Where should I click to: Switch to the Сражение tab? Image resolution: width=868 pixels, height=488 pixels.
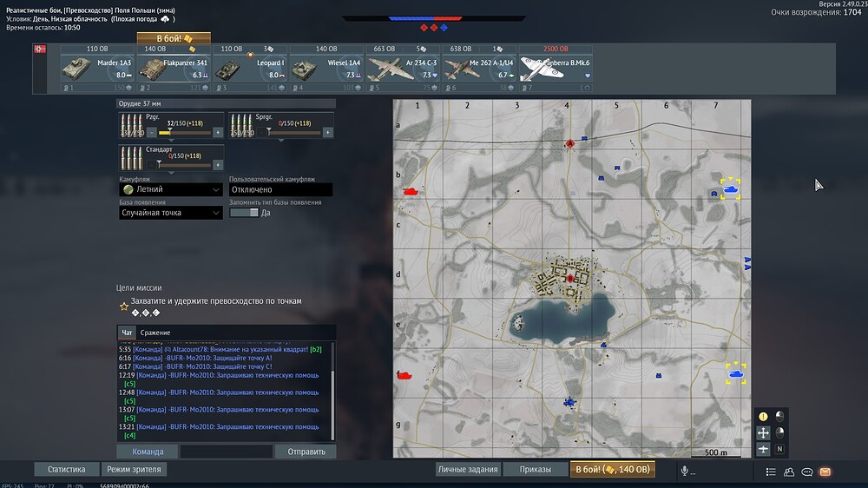(155, 333)
